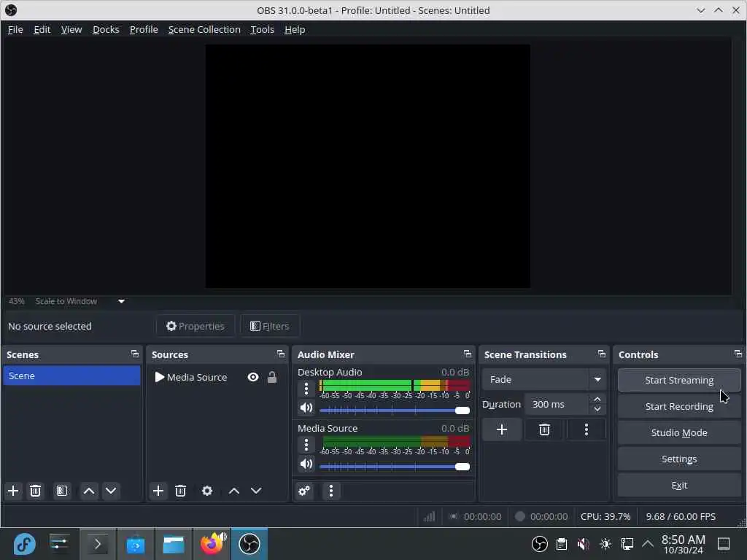Move source up arrow in Sources dock

234,491
